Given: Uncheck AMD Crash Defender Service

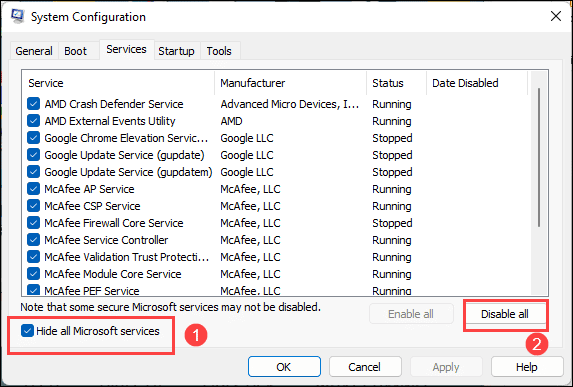Looking at the screenshot, I should (33, 104).
